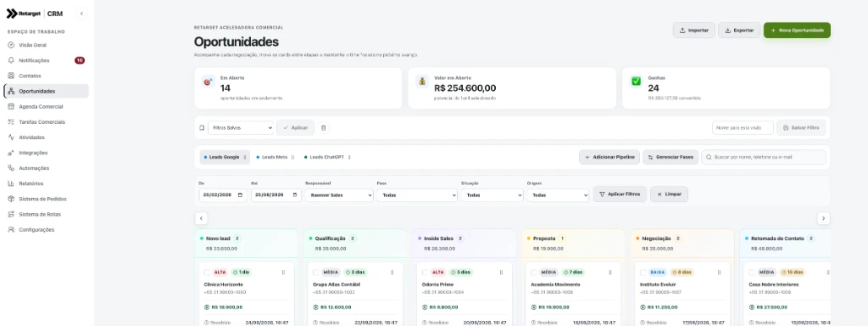
Task: Click the bookmark icon beside Filtros Salvos
Action: (202, 127)
